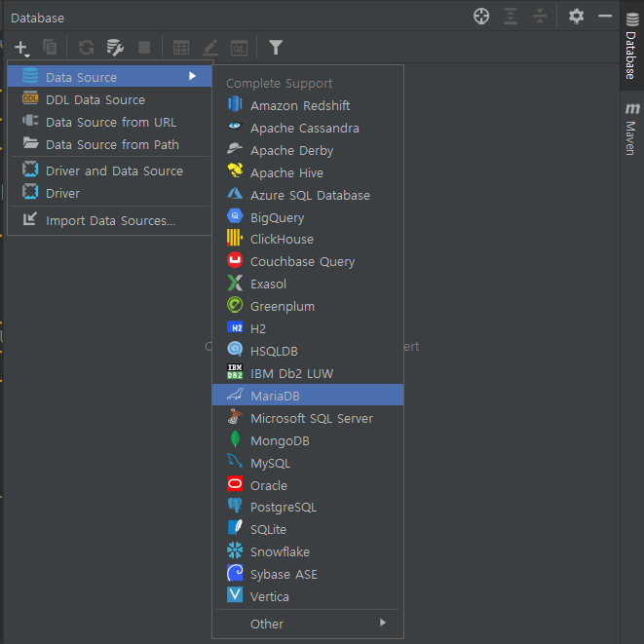Select Apache Cassandra data source
644x644 pixels.
(308, 128)
